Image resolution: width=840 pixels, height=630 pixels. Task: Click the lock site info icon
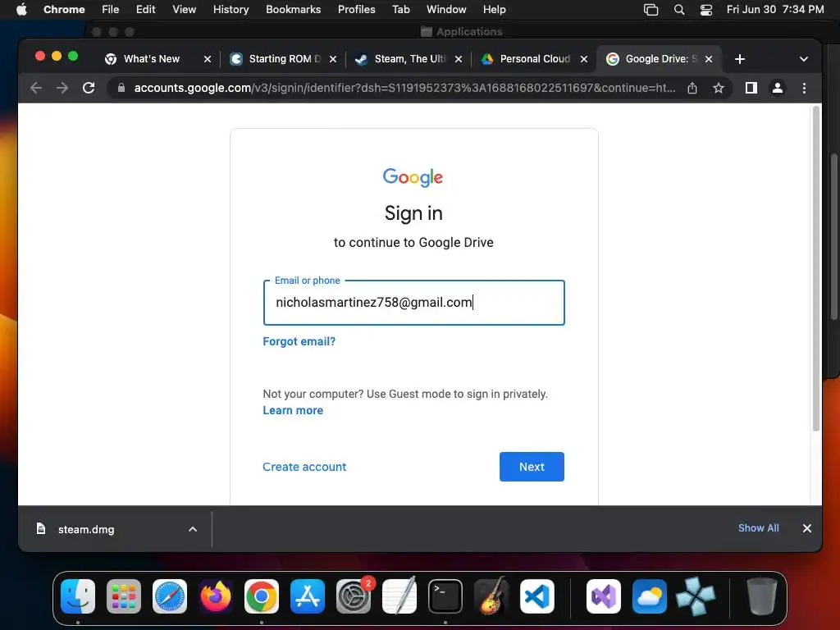[121, 88]
